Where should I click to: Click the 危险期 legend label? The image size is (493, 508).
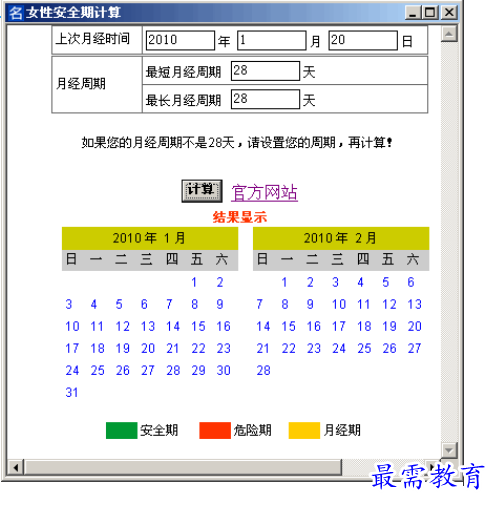(252, 430)
